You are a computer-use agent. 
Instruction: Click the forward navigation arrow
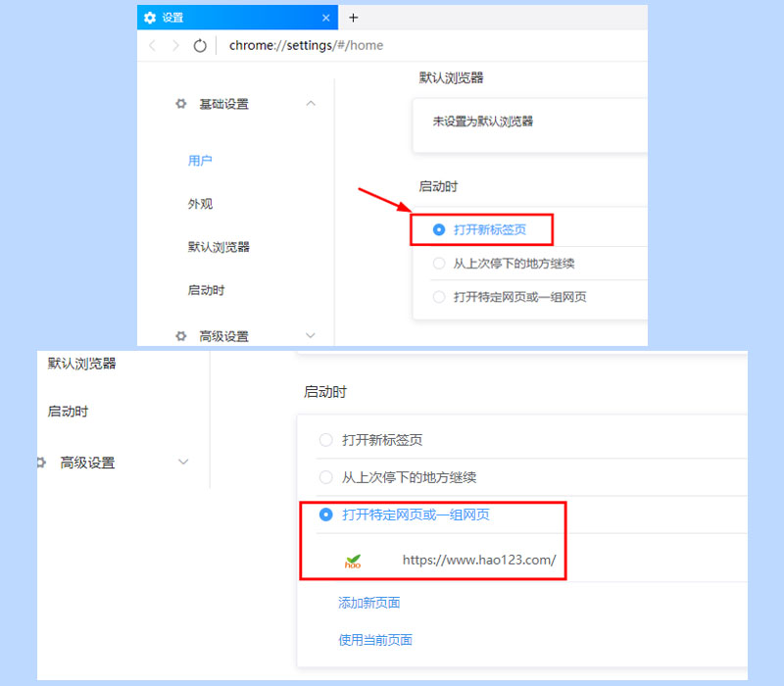tap(175, 45)
